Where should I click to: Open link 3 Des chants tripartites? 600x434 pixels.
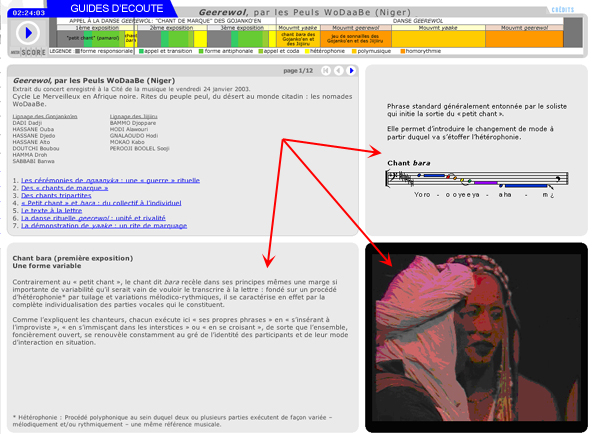pyautogui.click(x=56, y=195)
